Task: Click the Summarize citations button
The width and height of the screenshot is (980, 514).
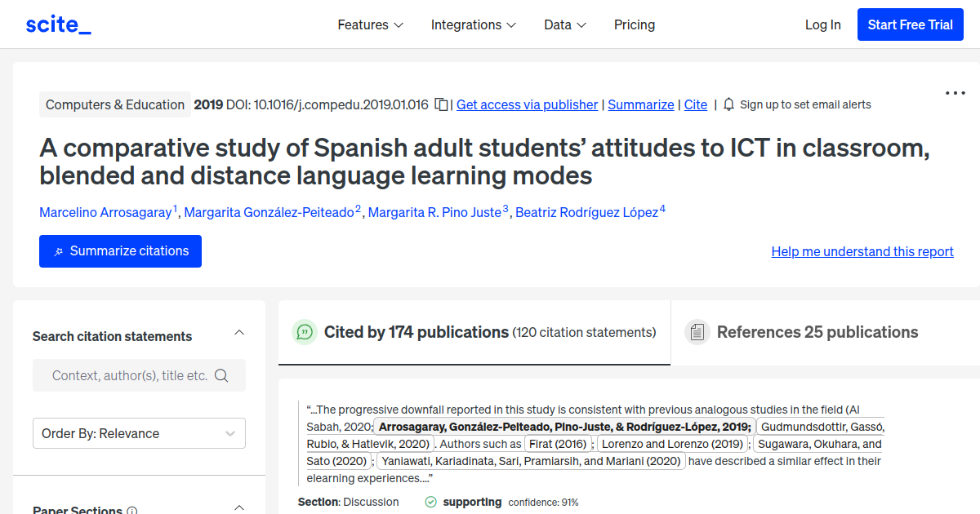Action: [120, 251]
